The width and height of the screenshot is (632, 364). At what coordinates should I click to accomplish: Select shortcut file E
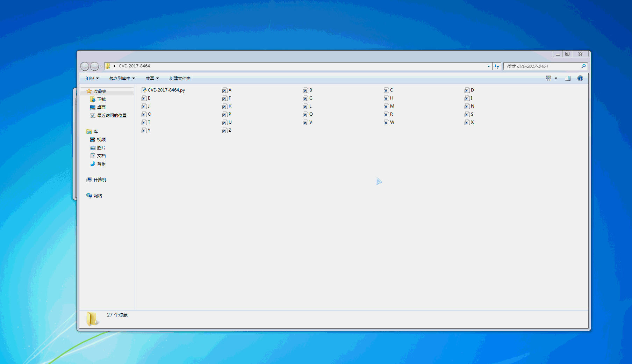(146, 98)
